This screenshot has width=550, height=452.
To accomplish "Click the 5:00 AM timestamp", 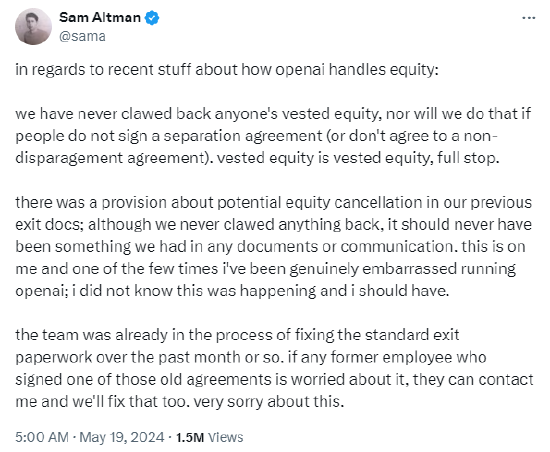I will tap(42, 437).
